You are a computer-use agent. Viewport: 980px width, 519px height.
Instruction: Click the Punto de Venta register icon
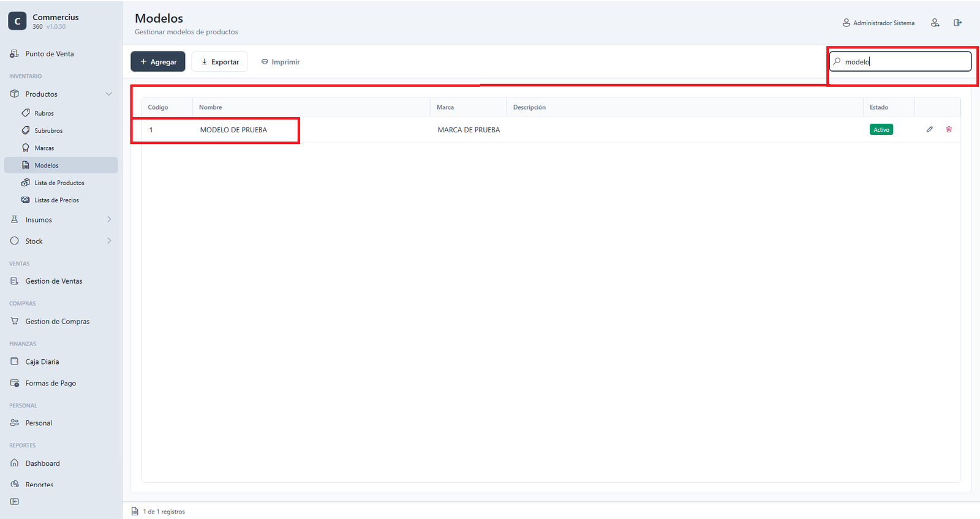[14, 54]
